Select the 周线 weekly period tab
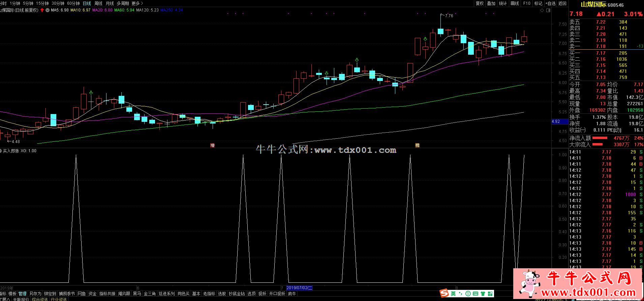Screen dimensions: 644x301 pyautogui.click(x=98, y=3)
